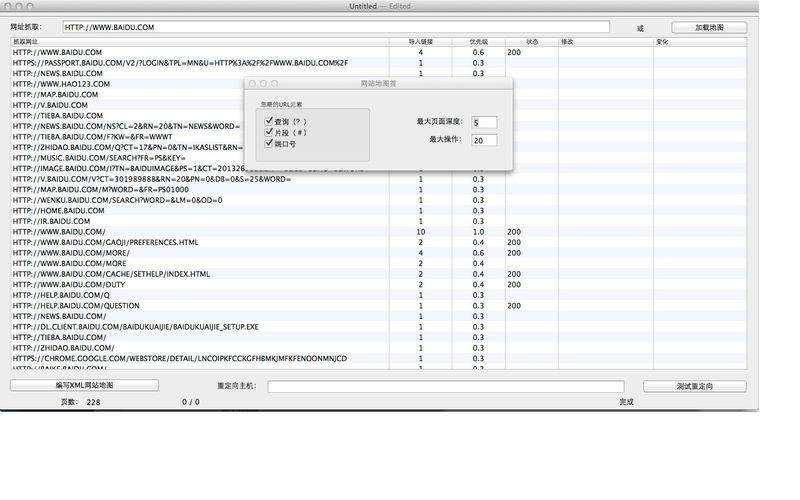Toggle the 查询 (?) checkbox

(269, 121)
